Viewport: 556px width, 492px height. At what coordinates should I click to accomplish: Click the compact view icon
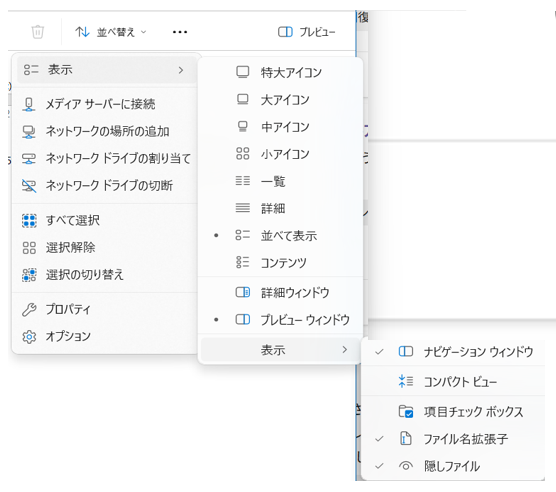(406, 381)
